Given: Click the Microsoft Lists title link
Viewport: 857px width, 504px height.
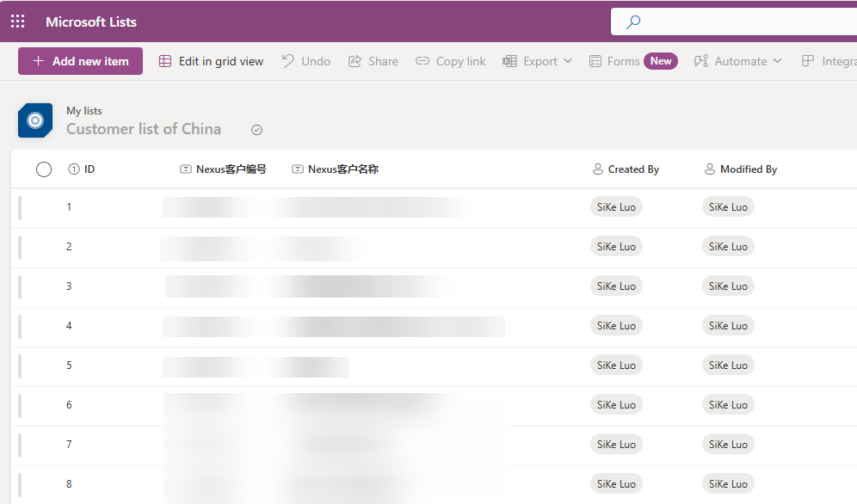Looking at the screenshot, I should click(x=90, y=22).
